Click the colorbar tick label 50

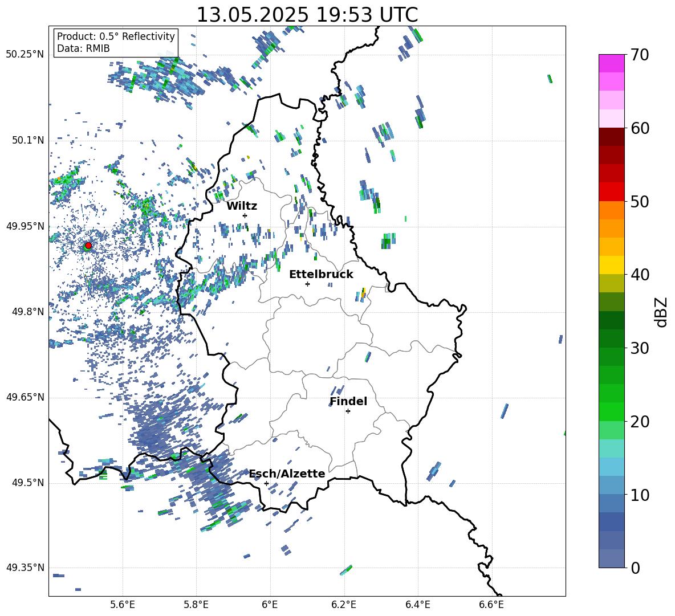click(x=640, y=201)
